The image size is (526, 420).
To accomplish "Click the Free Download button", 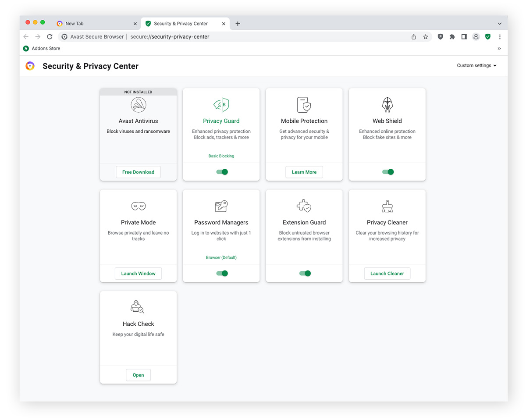I will 138,172.
